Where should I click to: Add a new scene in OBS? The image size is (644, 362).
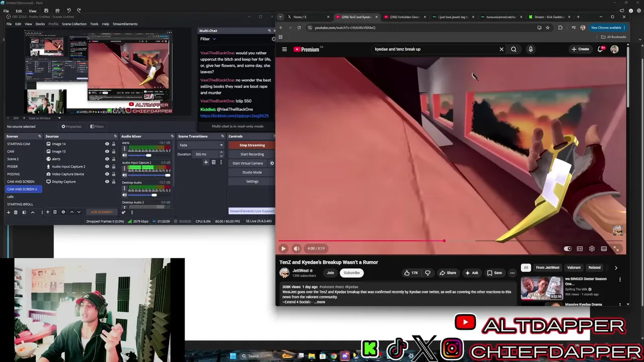8,212
